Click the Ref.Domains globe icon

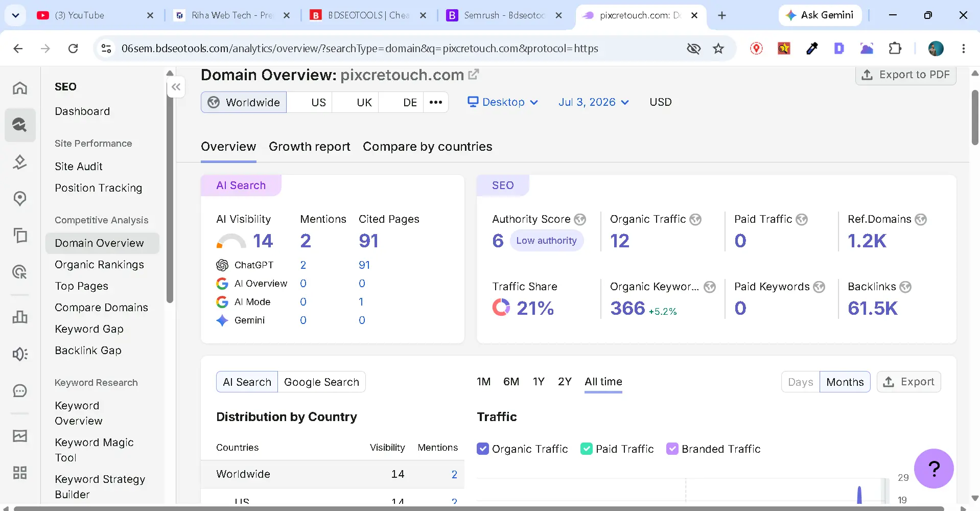coord(921,220)
